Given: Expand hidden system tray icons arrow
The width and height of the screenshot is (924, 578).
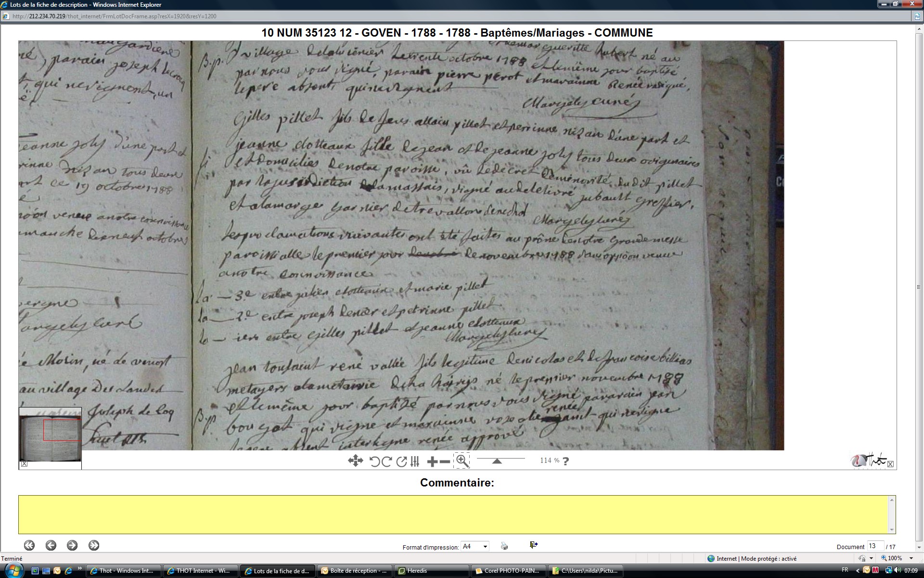Looking at the screenshot, I should click(858, 571).
